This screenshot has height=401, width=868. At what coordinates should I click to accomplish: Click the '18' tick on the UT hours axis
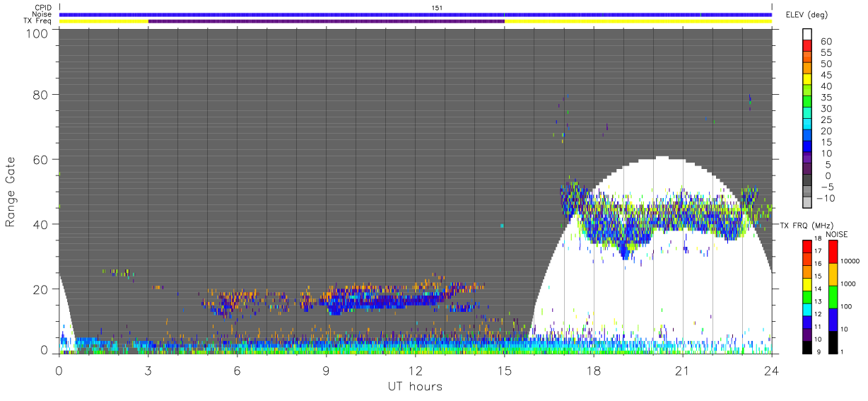pos(594,371)
